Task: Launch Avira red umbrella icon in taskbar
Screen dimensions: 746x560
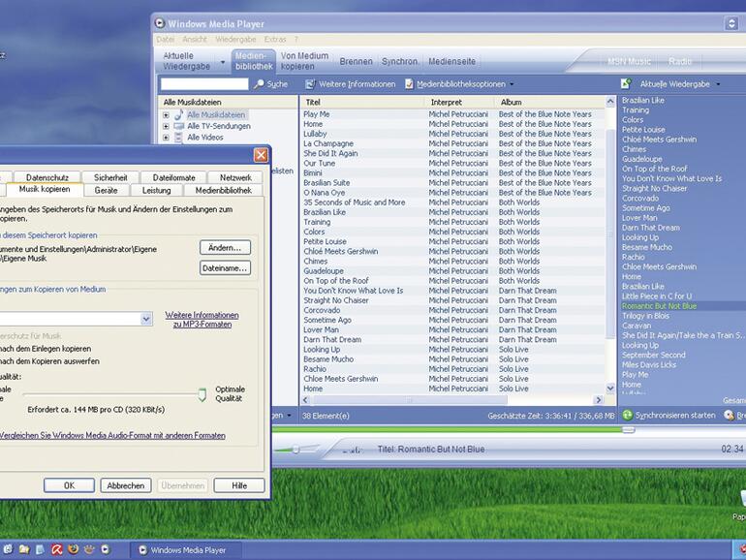Action: [x=57, y=549]
